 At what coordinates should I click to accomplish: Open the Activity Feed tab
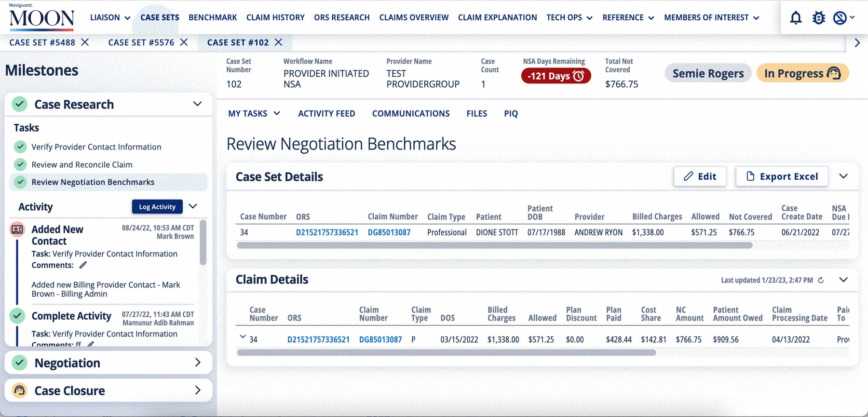pos(326,114)
